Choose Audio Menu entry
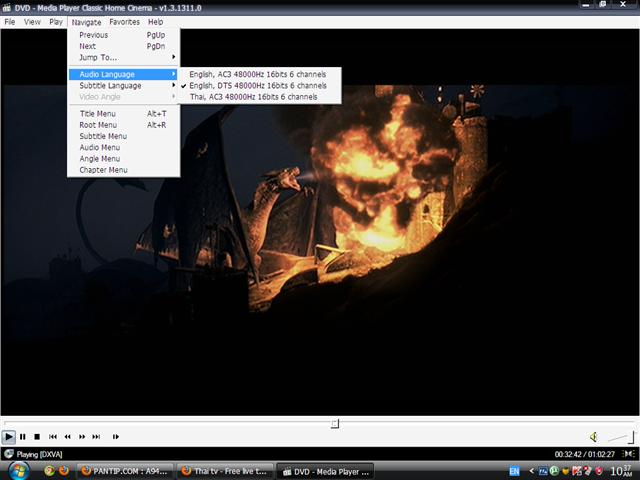 [x=124, y=148]
